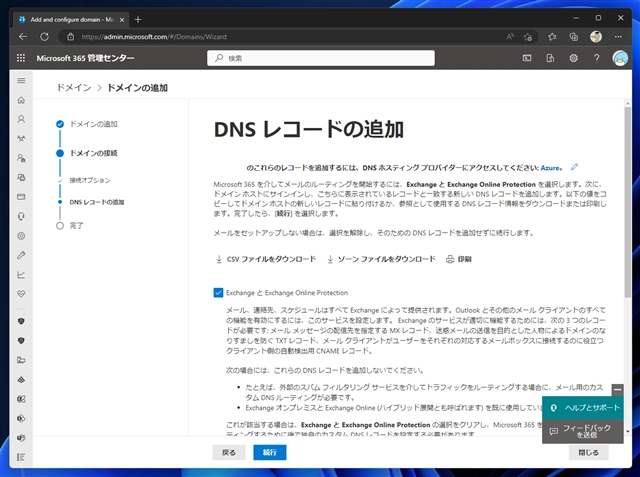Open Reports chart icon in sidebar
The width and height of the screenshot is (640, 477).
point(21,275)
